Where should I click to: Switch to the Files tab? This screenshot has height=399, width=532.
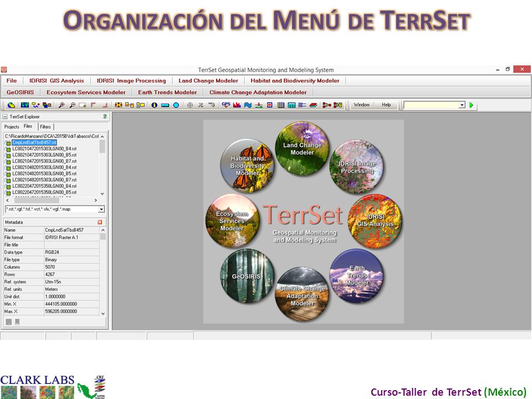pyautogui.click(x=28, y=126)
